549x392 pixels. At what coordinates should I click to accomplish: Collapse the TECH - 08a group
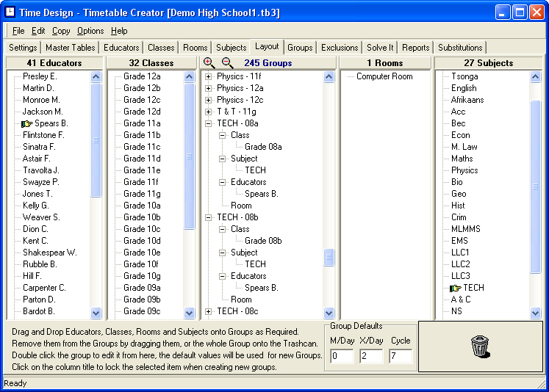(209, 123)
